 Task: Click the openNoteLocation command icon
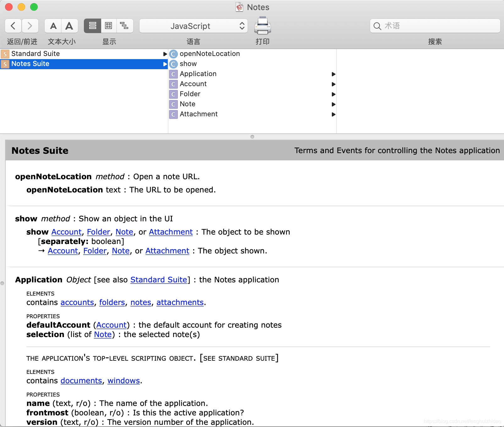coord(173,54)
